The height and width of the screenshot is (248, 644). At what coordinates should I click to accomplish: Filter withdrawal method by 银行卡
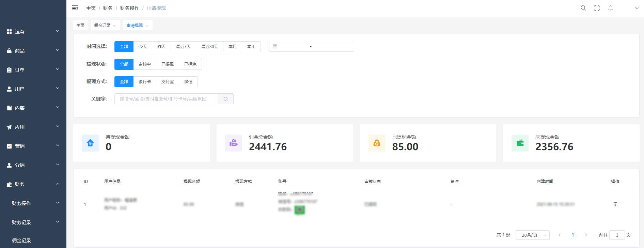145,82
